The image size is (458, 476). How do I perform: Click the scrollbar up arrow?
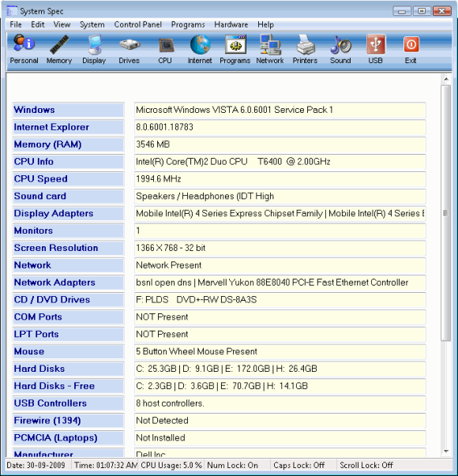[446, 79]
